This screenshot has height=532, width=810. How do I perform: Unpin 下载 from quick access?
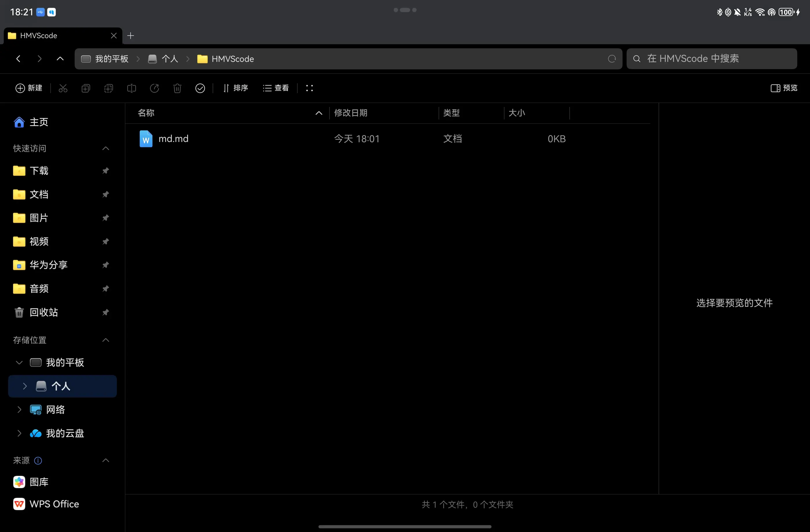(x=106, y=171)
